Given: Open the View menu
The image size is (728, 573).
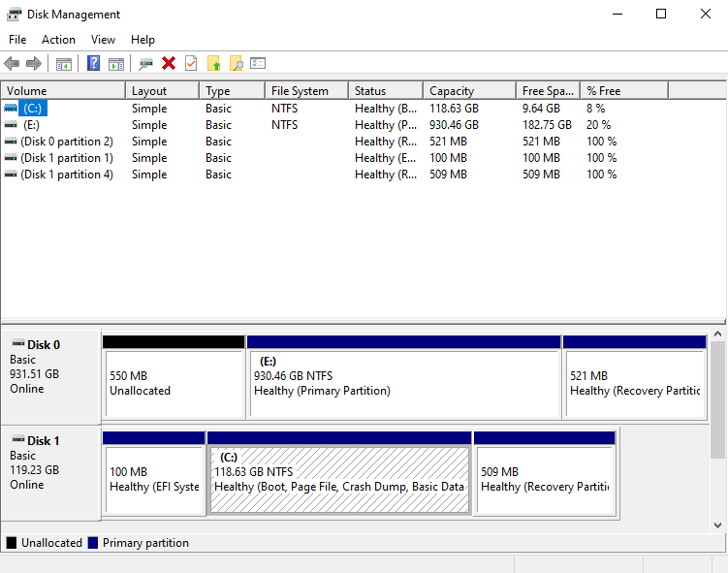Looking at the screenshot, I should [103, 40].
